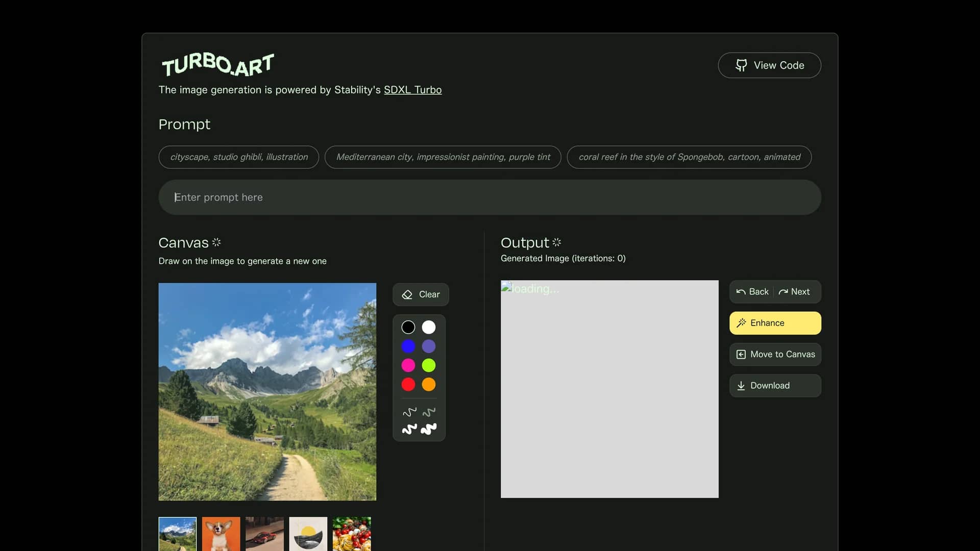Image resolution: width=980 pixels, height=551 pixels.
Task: Select the thickest brush stroke size
Action: (x=429, y=429)
